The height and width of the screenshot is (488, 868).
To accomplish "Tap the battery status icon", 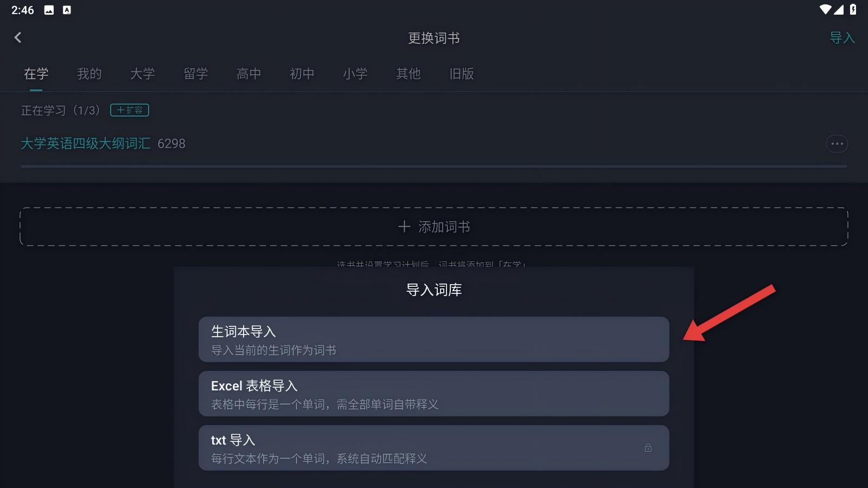I will click(x=853, y=9).
